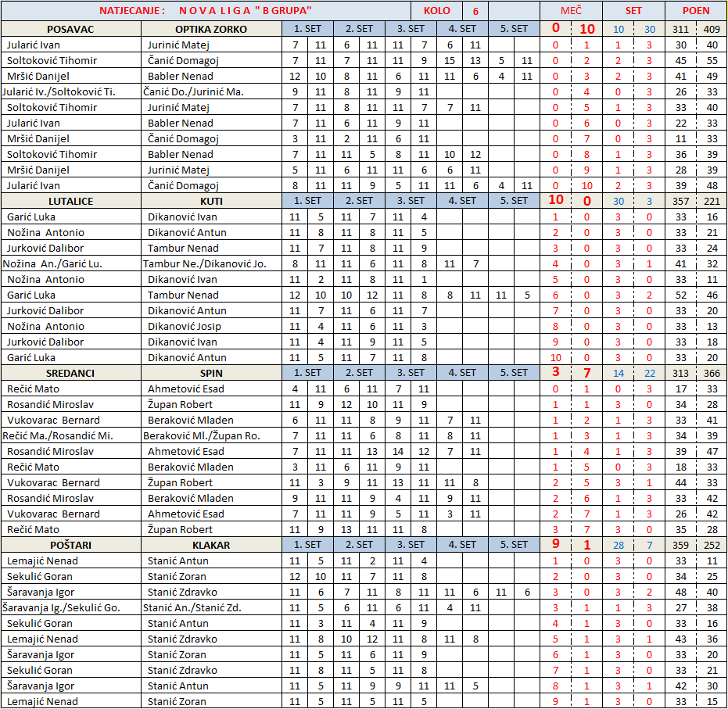Click the MEČ column header
The height and width of the screenshot is (709, 728).
tap(571, 11)
